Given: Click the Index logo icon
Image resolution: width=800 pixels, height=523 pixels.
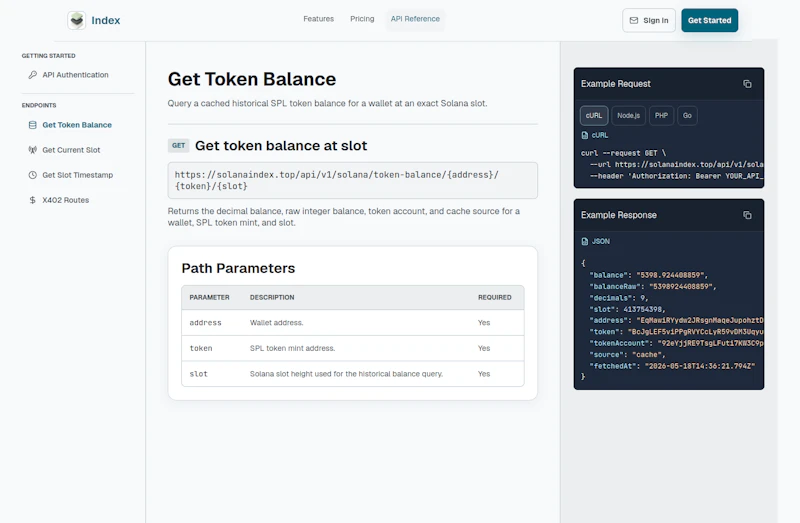Looking at the screenshot, I should tap(77, 20).
